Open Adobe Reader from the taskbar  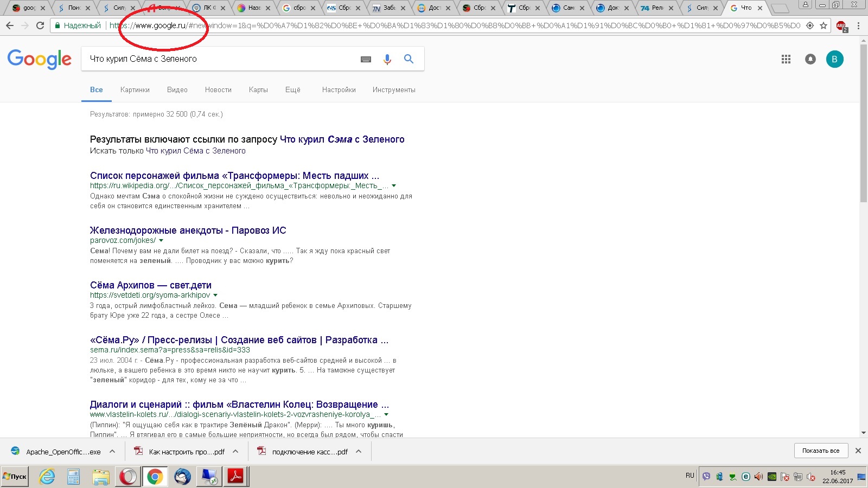click(235, 477)
